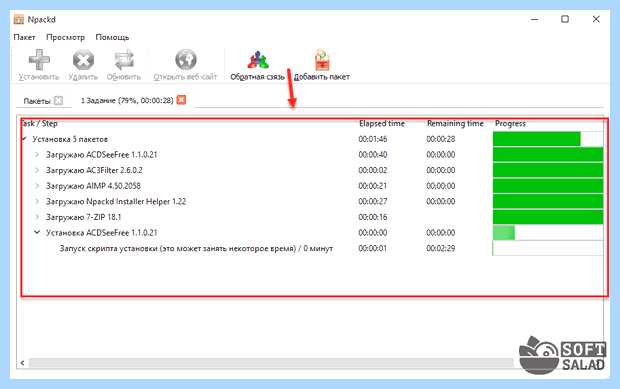This screenshot has width=620, height=389.
Task: Click the Progress column header
Action: [510, 123]
